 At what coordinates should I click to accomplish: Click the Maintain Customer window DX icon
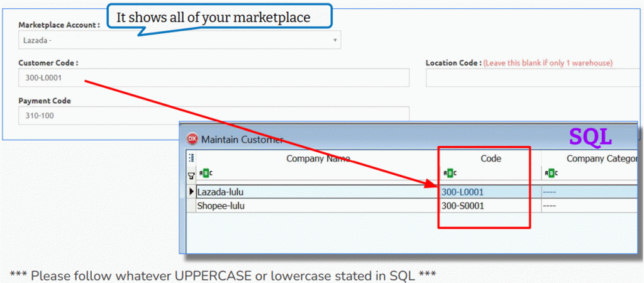pos(192,139)
